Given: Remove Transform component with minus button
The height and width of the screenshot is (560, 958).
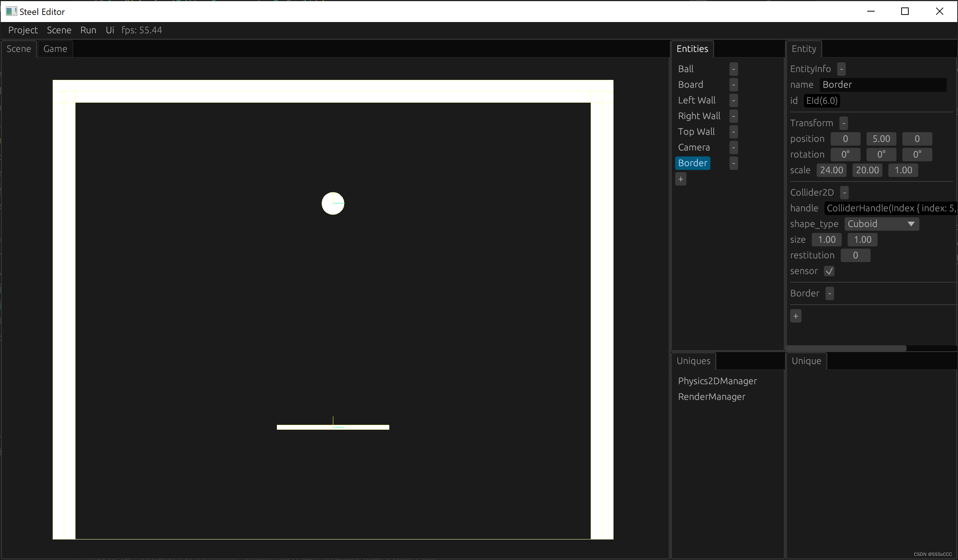Looking at the screenshot, I should pyautogui.click(x=843, y=123).
